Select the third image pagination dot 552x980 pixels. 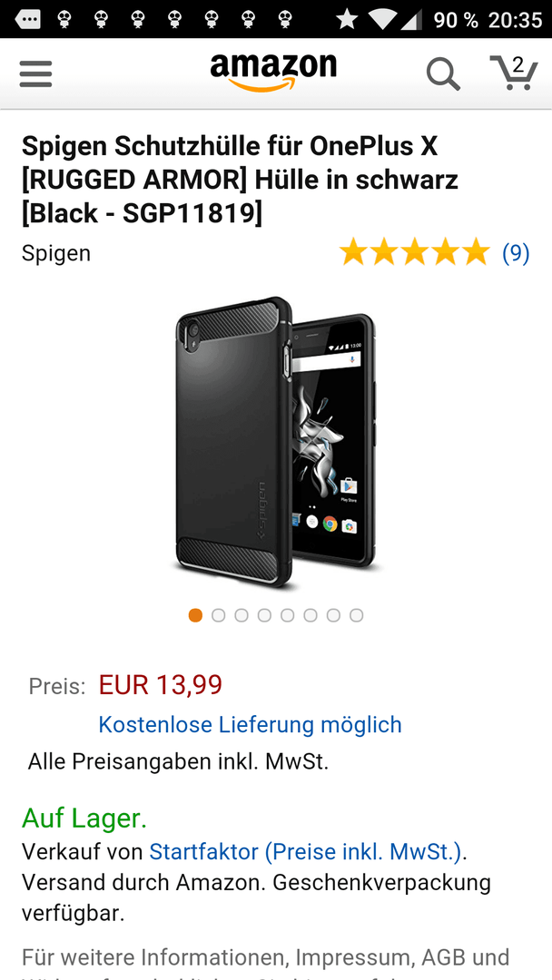point(241,615)
